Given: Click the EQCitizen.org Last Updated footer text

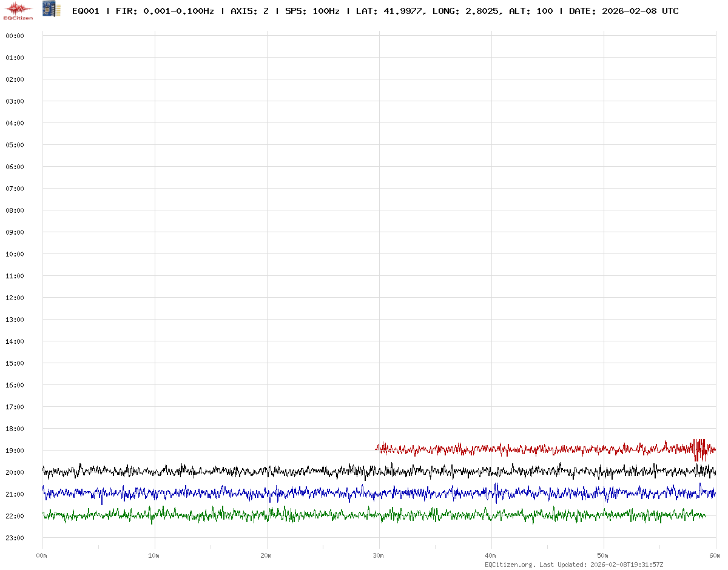Looking at the screenshot, I should [x=574, y=565].
